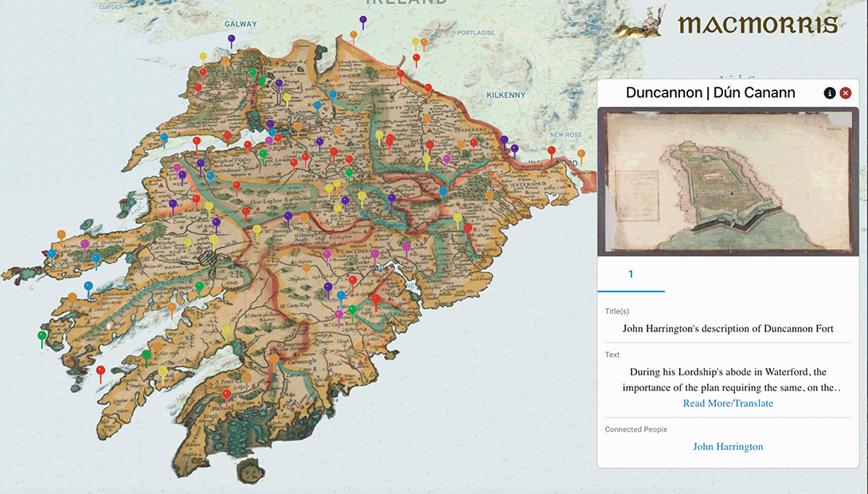Click the title 'John Harrington's description of Duncannon Fort'
Viewport: 868px width, 494px height.
(728, 328)
